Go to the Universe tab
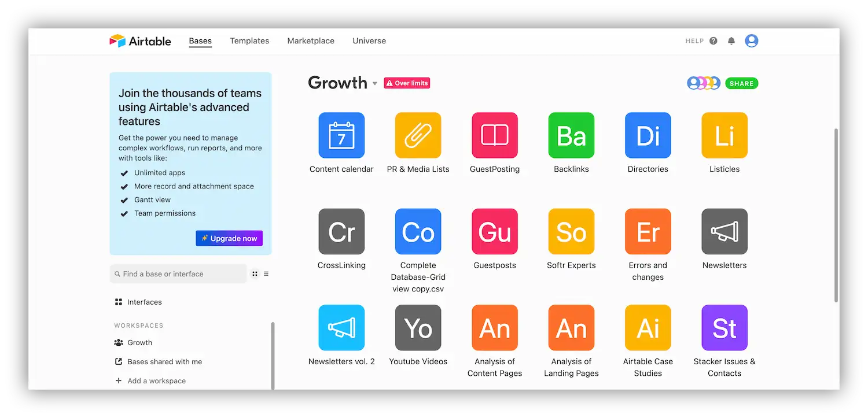 369,41
